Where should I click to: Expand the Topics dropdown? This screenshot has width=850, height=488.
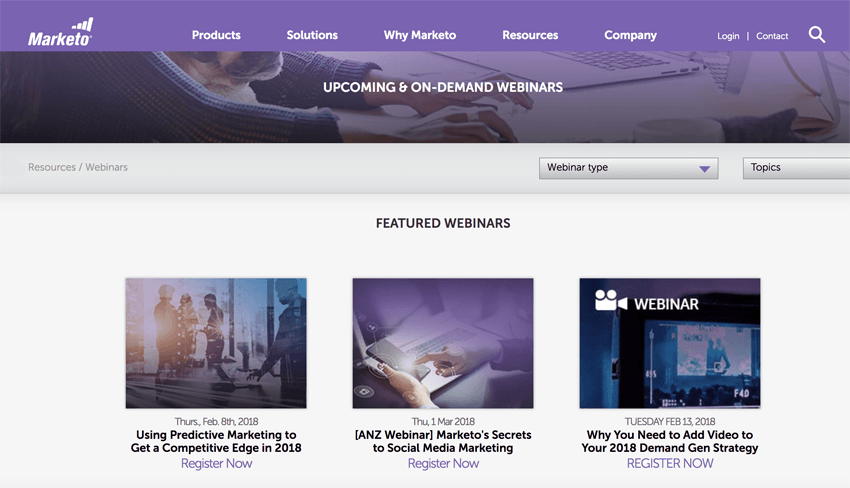(x=796, y=168)
